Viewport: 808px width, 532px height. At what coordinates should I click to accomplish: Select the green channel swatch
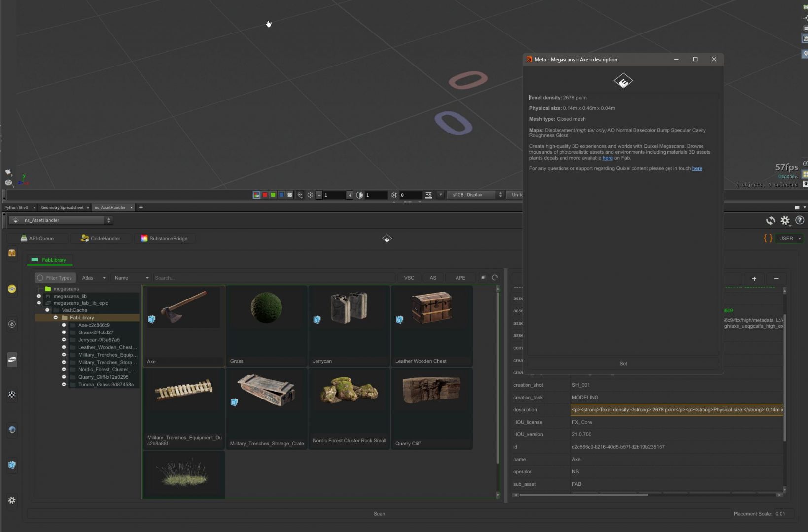click(x=273, y=195)
